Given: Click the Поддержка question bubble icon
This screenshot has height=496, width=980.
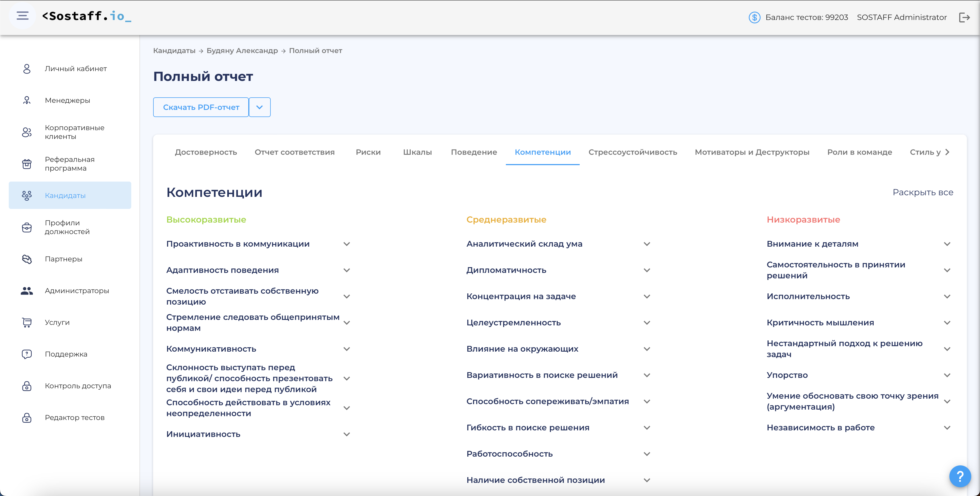Looking at the screenshot, I should [27, 354].
